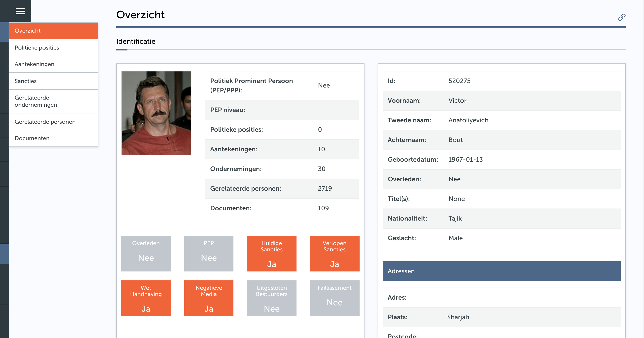
Task: Click the profile photo thumbnail
Action: pos(156,113)
